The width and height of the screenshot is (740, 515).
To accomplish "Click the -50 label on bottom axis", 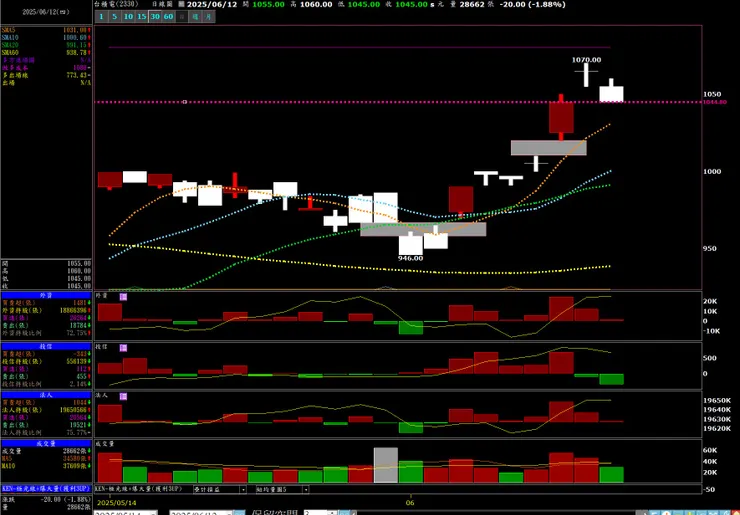I will pyautogui.click(x=709, y=490).
